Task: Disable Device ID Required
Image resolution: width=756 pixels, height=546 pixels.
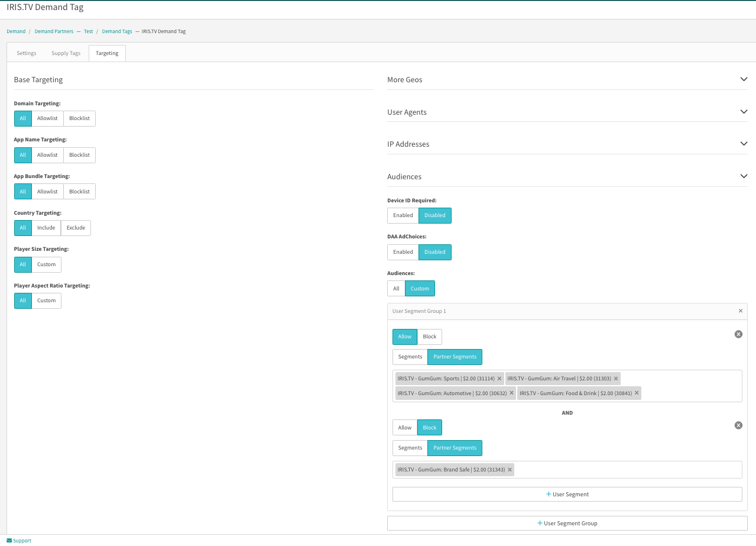Action: pyautogui.click(x=435, y=215)
